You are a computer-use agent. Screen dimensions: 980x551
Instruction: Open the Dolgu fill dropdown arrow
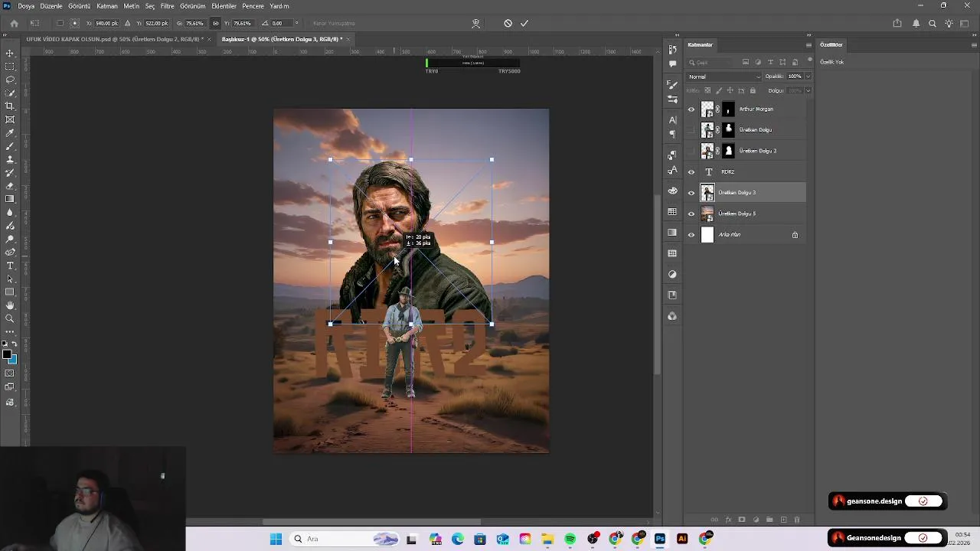pyautogui.click(x=808, y=90)
